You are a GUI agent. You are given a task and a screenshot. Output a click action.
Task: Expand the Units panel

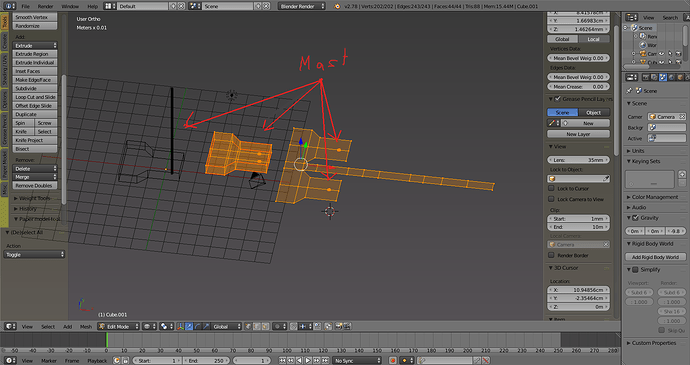[x=638, y=151]
